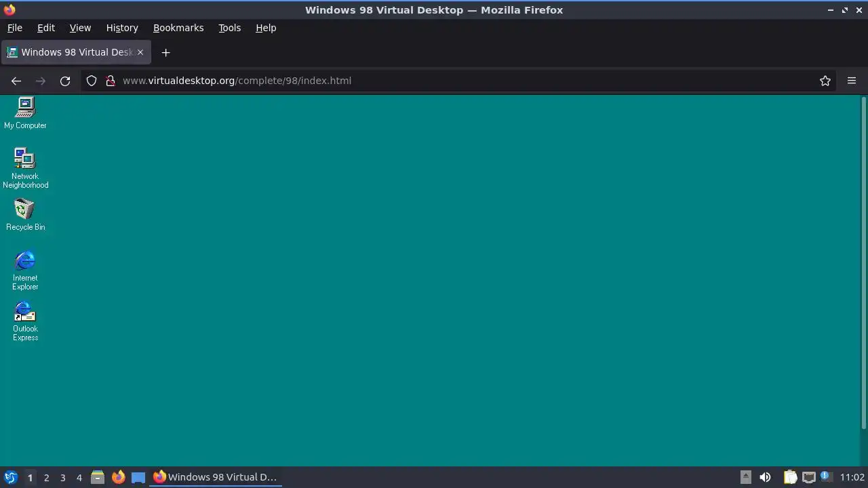868x488 pixels.
Task: Switch to workspace 2
Action: point(46,477)
